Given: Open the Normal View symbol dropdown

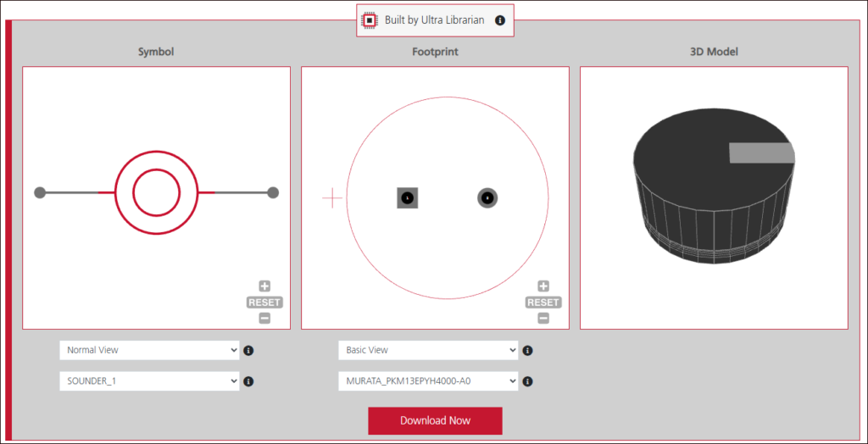Looking at the screenshot, I should (x=150, y=350).
